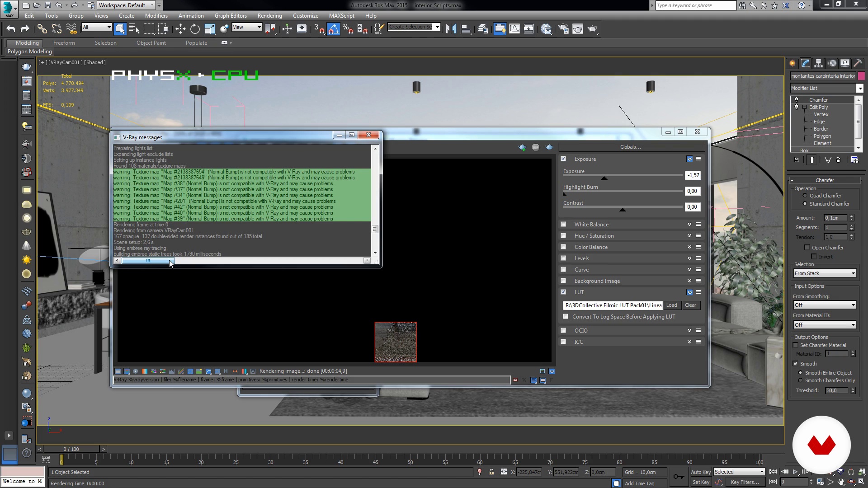Screen dimensions: 868x488
Task: Expand the Curve rollout chevron
Action: point(689,269)
